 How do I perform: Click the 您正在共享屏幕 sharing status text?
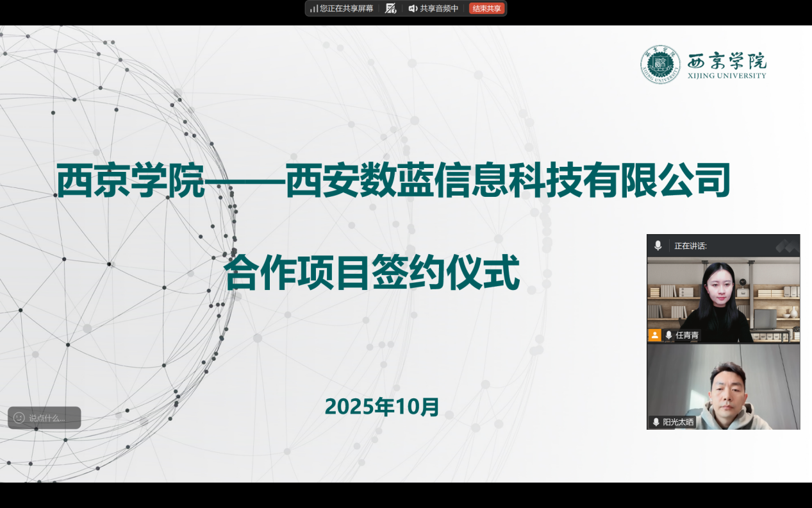pyautogui.click(x=347, y=8)
